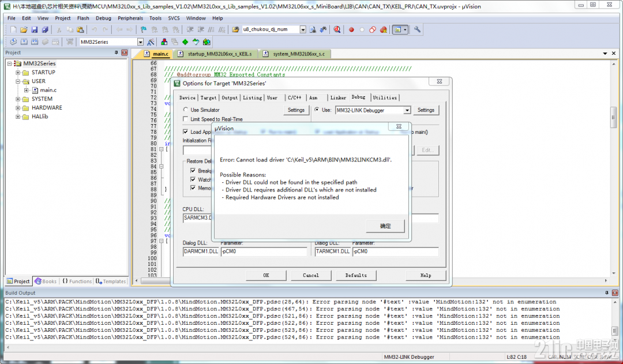
Task: Switch to the Utilities tab in Options dialog
Action: click(384, 97)
